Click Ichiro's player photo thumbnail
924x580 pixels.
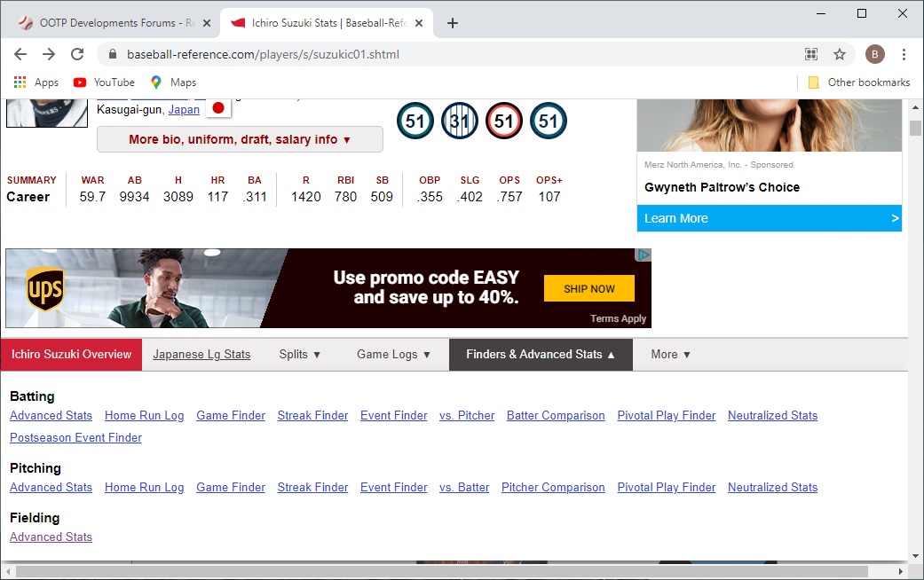click(47, 113)
